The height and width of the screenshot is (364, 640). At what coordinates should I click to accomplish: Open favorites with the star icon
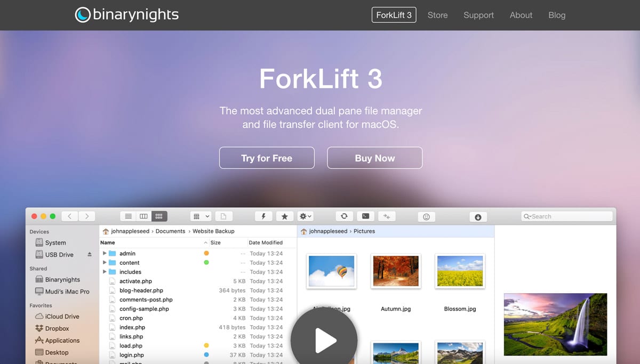click(284, 216)
